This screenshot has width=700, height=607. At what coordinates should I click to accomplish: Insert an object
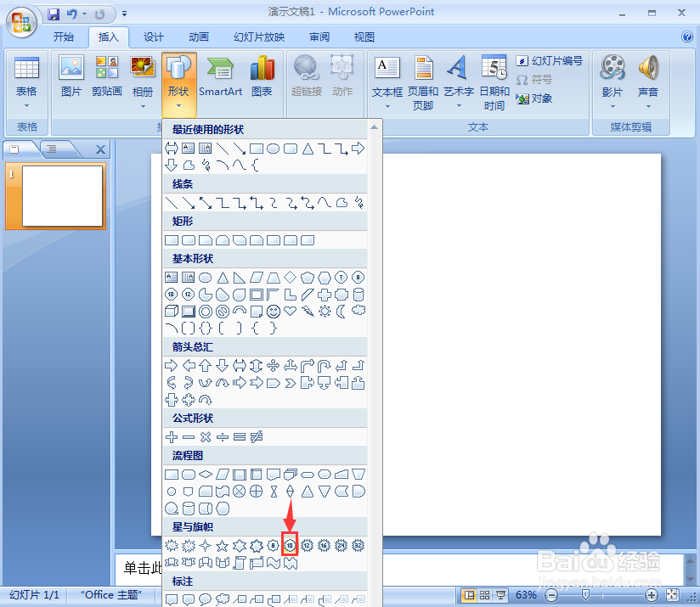pyautogui.click(x=534, y=98)
